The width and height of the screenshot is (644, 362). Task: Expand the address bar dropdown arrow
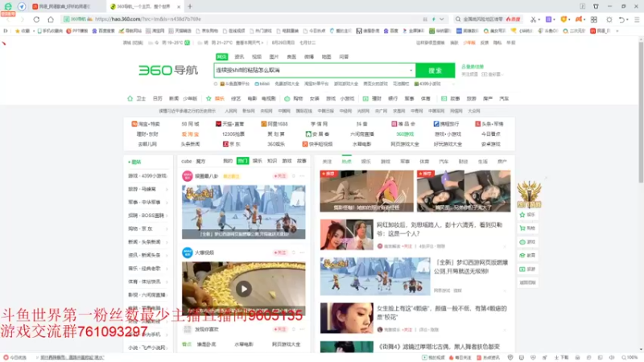pyautogui.click(x=441, y=19)
